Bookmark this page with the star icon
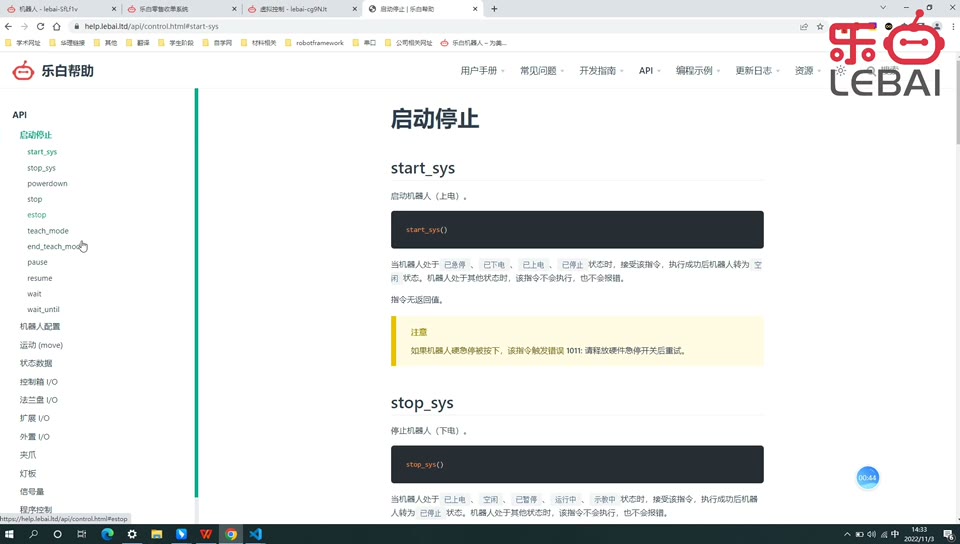The image size is (960, 544). 820,26
